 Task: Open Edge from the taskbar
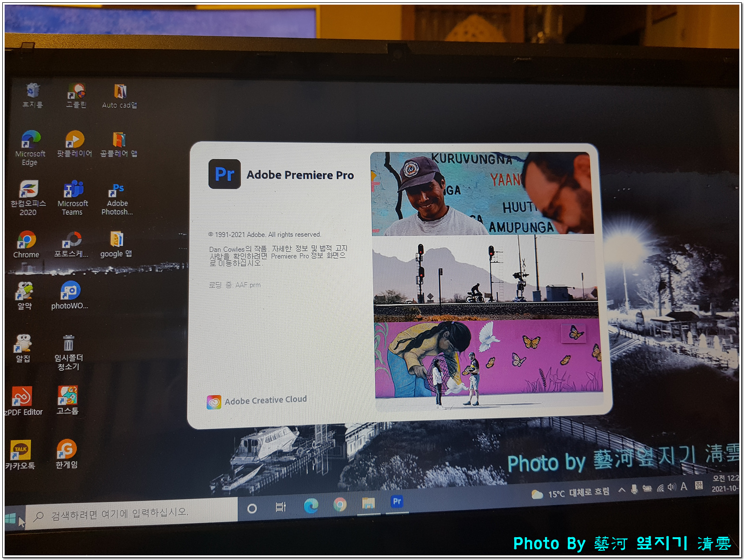click(x=311, y=505)
